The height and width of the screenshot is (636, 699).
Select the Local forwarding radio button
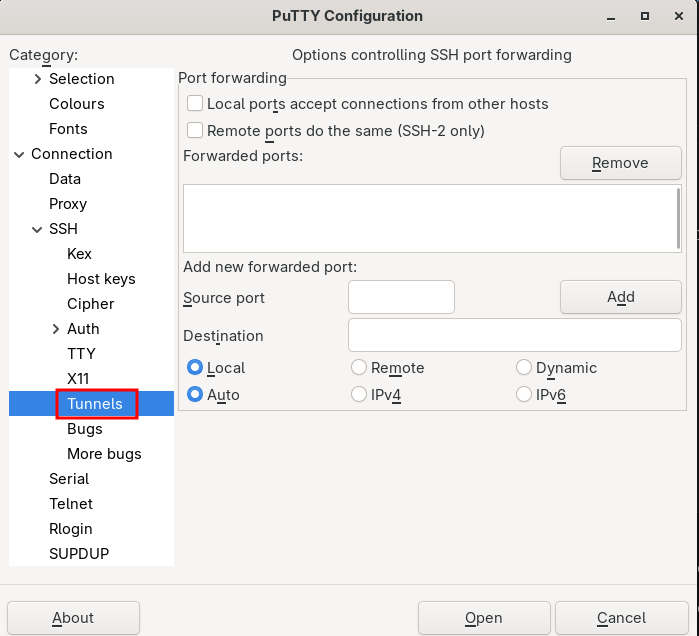[x=195, y=368]
